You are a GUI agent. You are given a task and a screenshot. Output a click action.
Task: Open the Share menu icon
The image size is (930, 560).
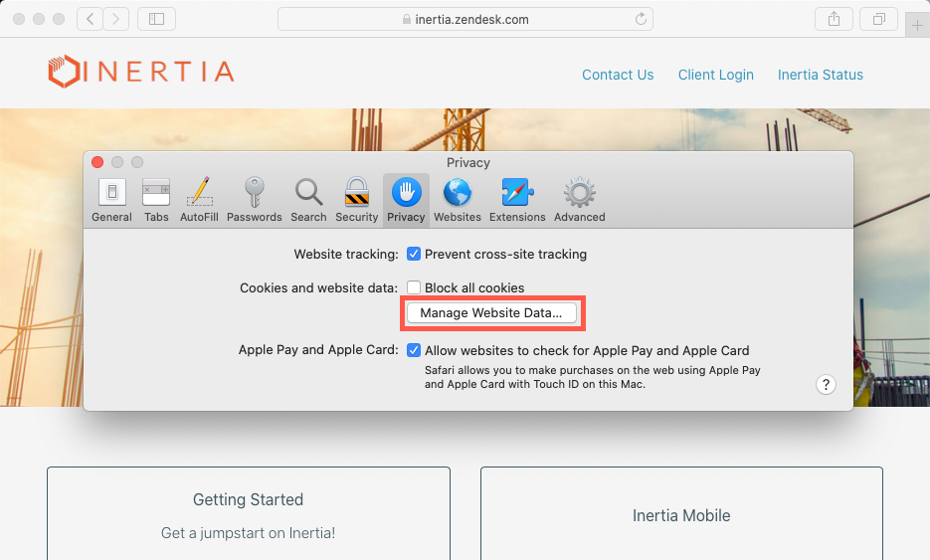tap(834, 19)
